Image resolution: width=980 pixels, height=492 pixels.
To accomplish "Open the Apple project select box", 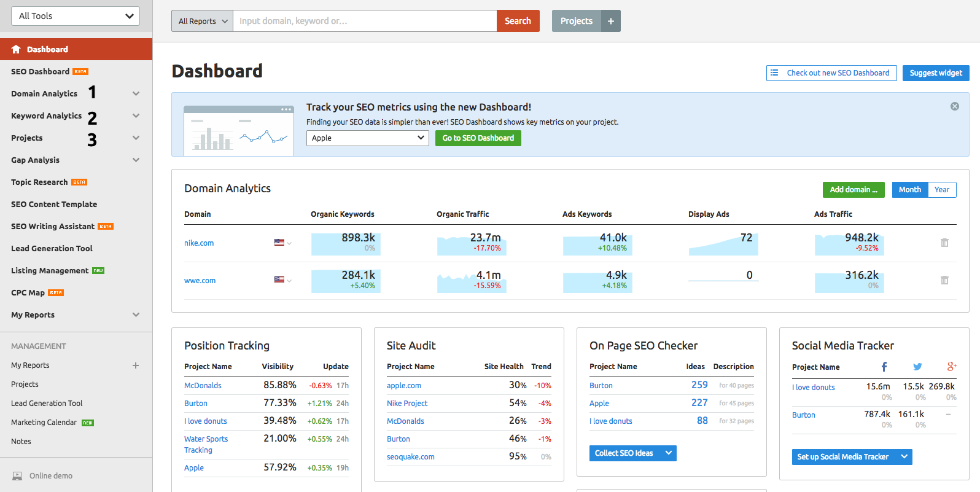I will point(368,138).
